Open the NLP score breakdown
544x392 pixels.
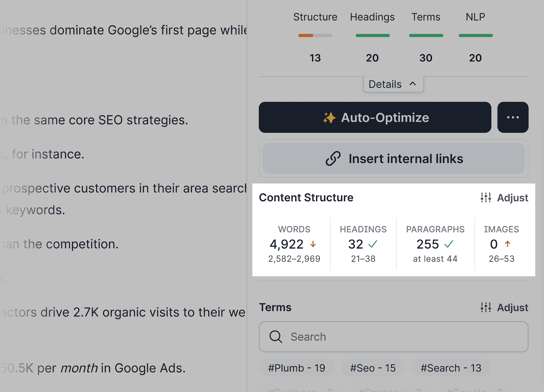475,17
